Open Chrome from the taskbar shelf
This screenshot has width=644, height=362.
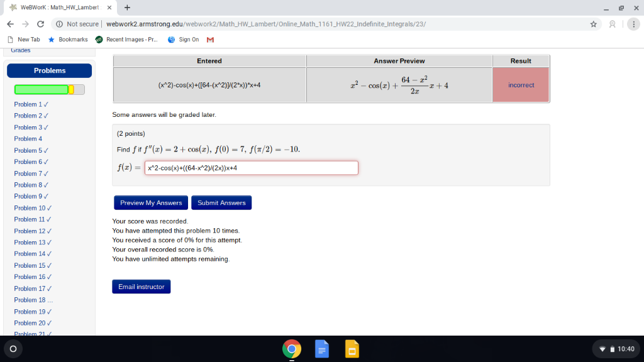292,349
